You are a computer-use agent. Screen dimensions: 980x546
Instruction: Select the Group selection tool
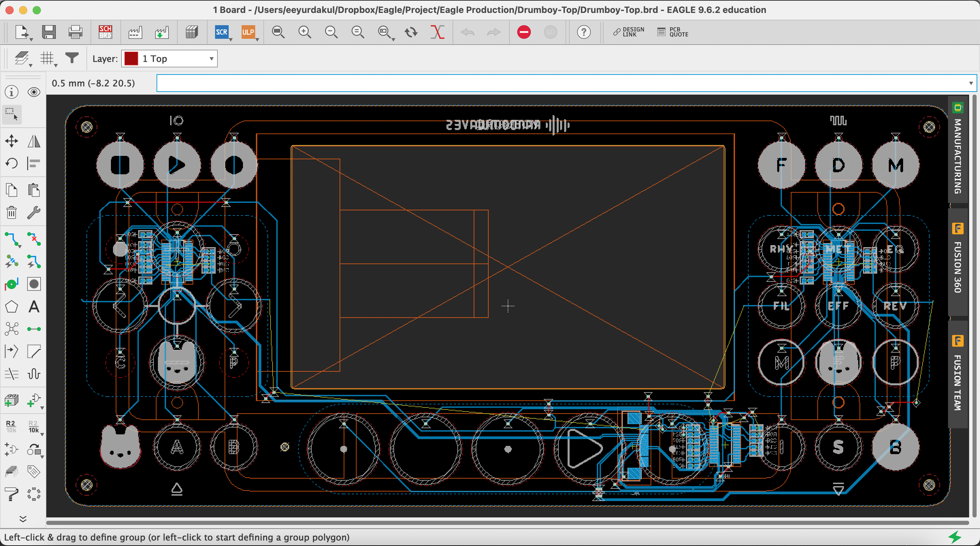click(12, 114)
